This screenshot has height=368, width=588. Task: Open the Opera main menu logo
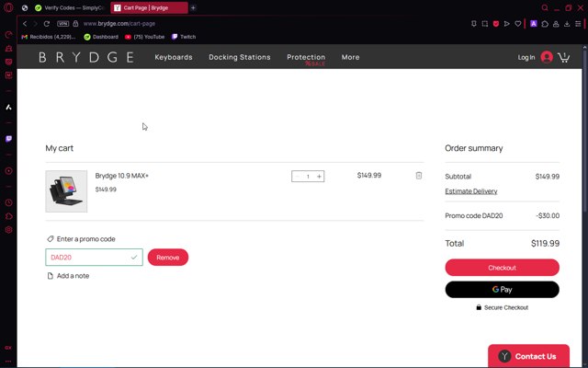(8, 7)
